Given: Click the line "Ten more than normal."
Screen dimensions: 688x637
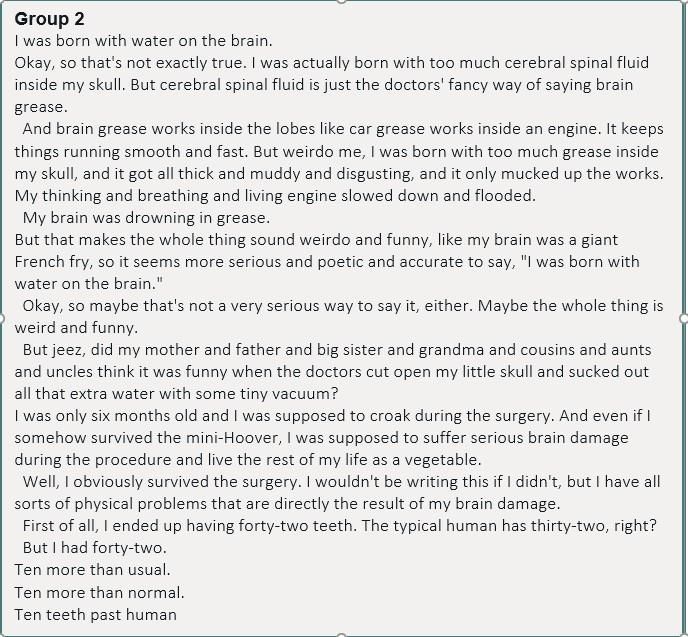Looking at the screenshot, I should click(x=99, y=593).
